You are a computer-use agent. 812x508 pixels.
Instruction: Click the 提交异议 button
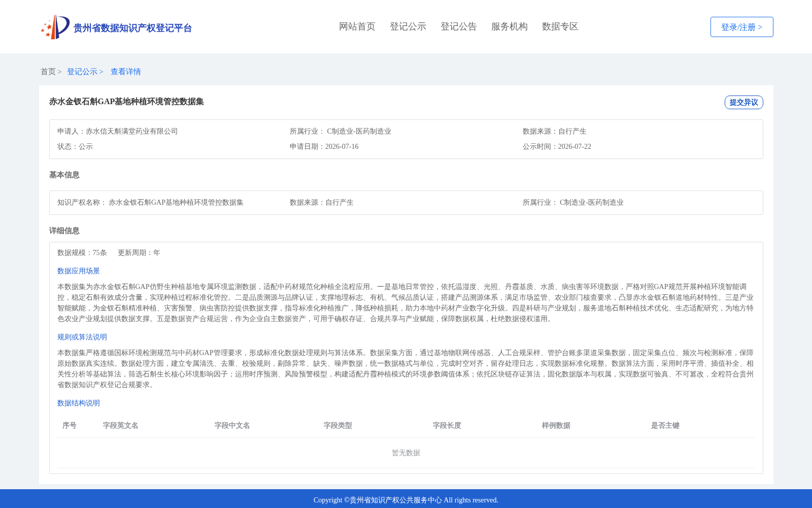click(x=743, y=102)
